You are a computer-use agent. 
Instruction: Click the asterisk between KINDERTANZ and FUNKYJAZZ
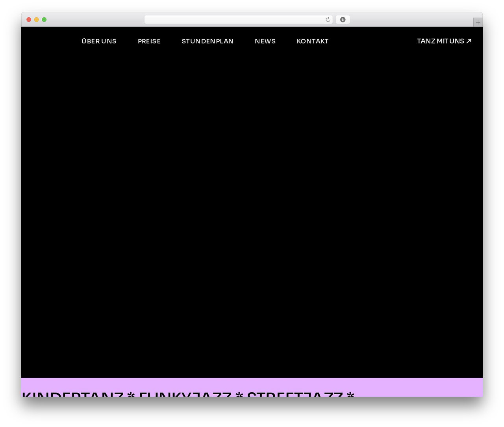tap(131, 394)
